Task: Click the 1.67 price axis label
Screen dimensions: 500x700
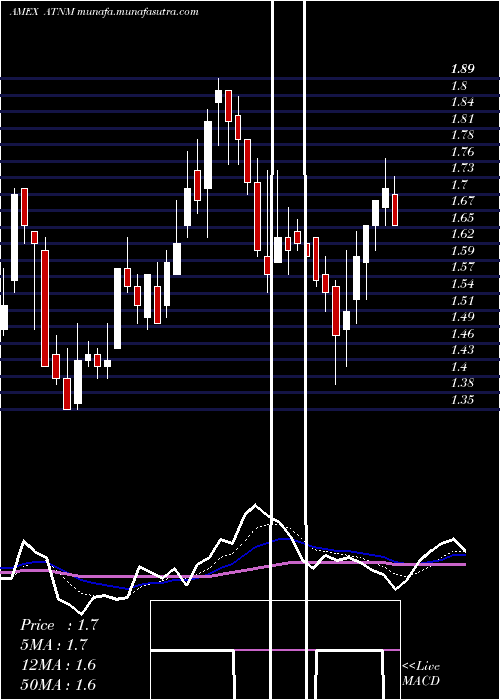Action: click(x=462, y=201)
